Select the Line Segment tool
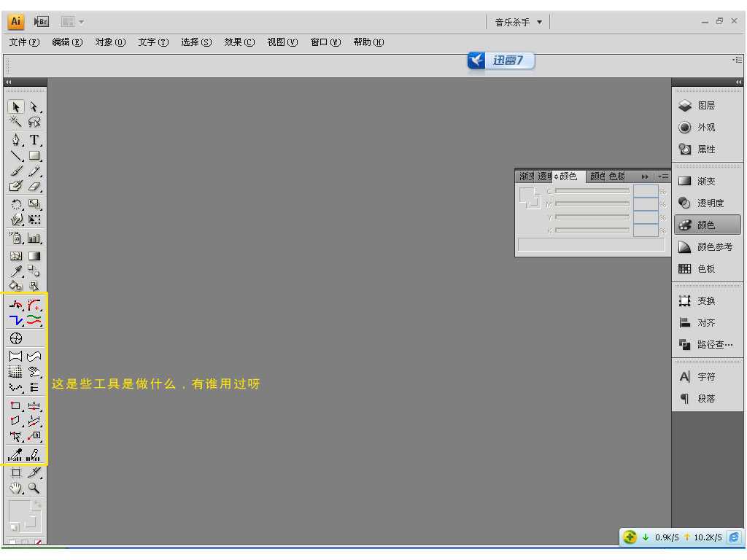 tap(16, 155)
